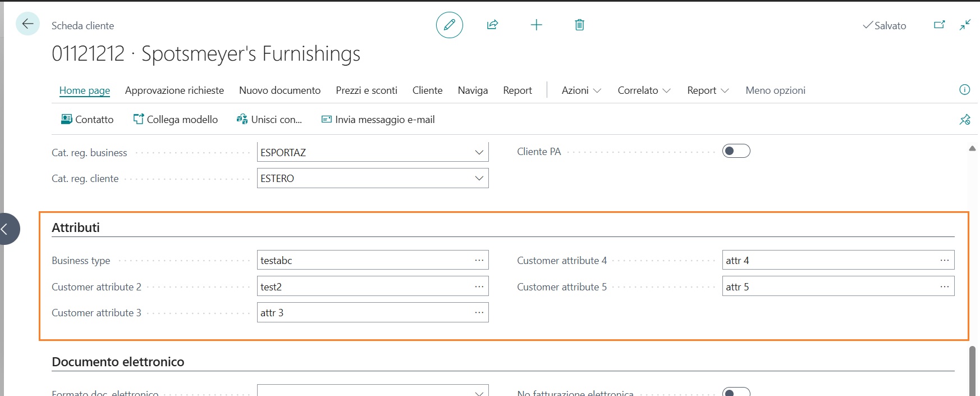Click the vertical scrollbar thumb
The height and width of the screenshot is (396, 980).
point(972,370)
